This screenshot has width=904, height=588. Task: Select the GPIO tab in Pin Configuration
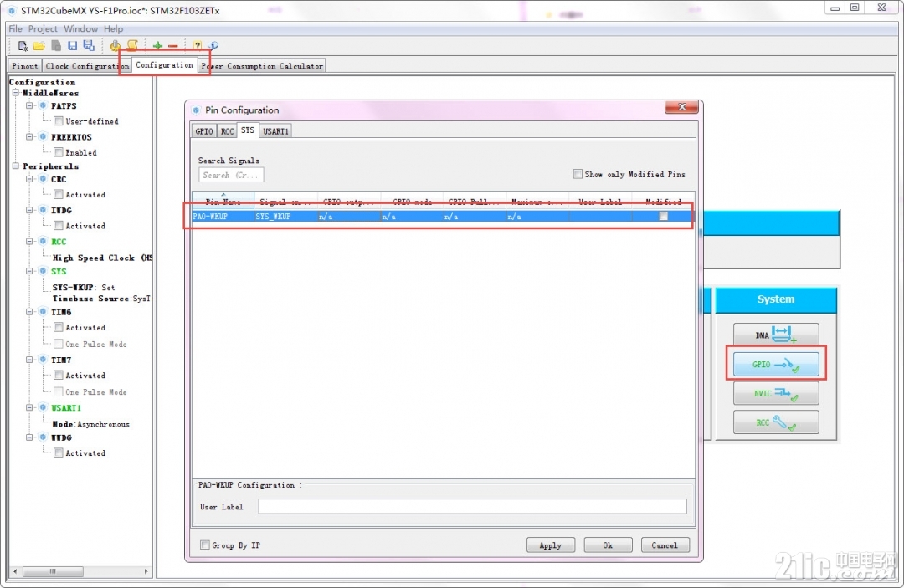pos(204,131)
